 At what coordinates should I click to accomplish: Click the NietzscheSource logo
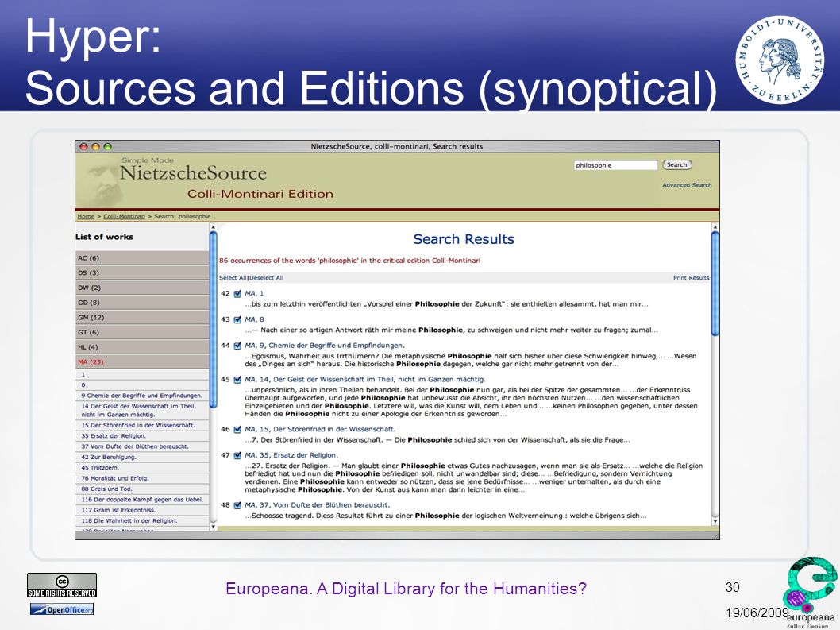[x=194, y=173]
